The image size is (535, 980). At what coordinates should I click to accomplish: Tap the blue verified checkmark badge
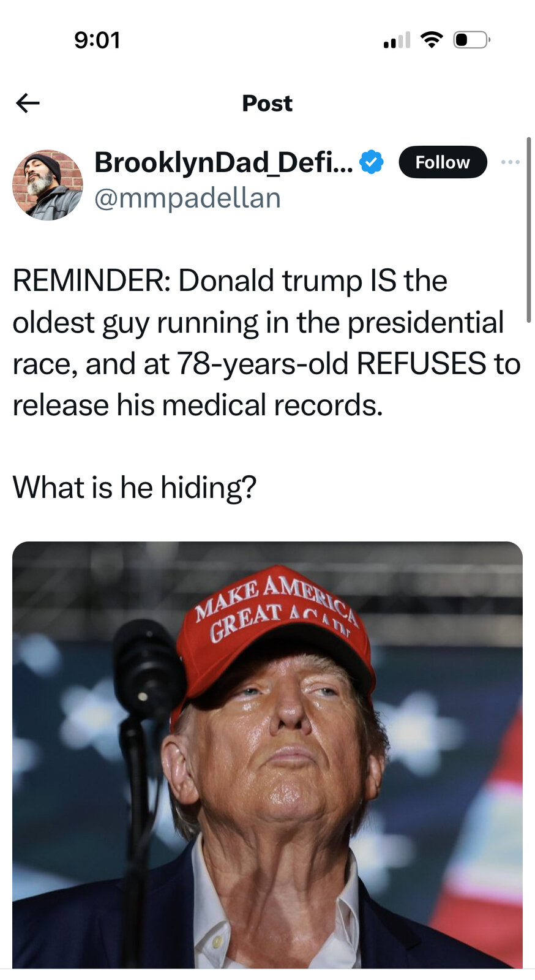(x=372, y=162)
